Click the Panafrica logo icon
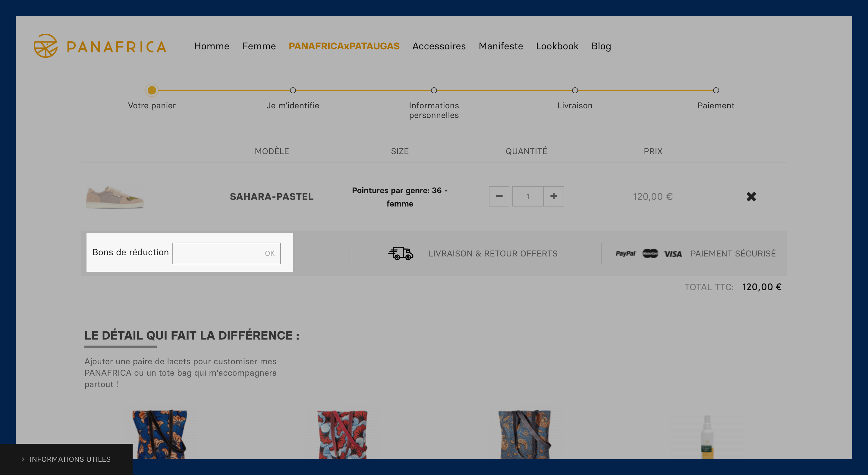The width and height of the screenshot is (868, 475). click(46, 46)
